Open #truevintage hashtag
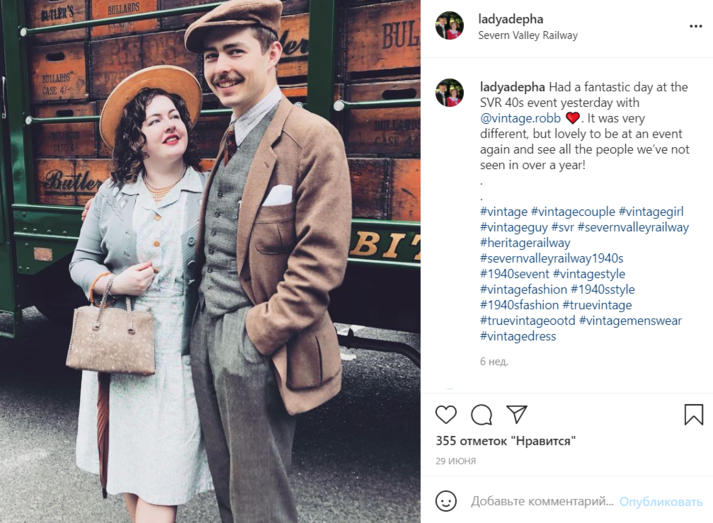Screen dimensions: 713x523 pyautogui.click(x=597, y=305)
